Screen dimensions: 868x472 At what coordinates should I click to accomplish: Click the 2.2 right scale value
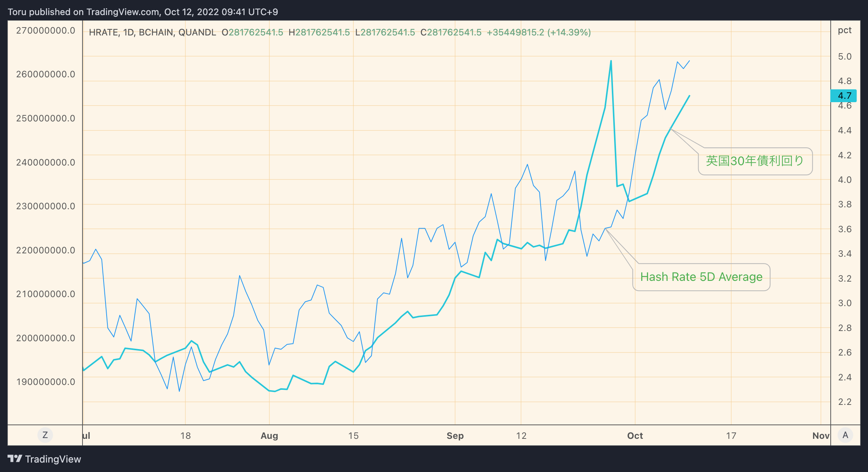(x=844, y=402)
